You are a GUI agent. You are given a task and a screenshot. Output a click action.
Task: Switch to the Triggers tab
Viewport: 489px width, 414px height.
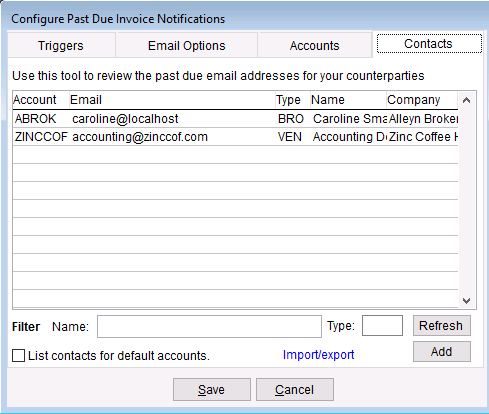[61, 45]
